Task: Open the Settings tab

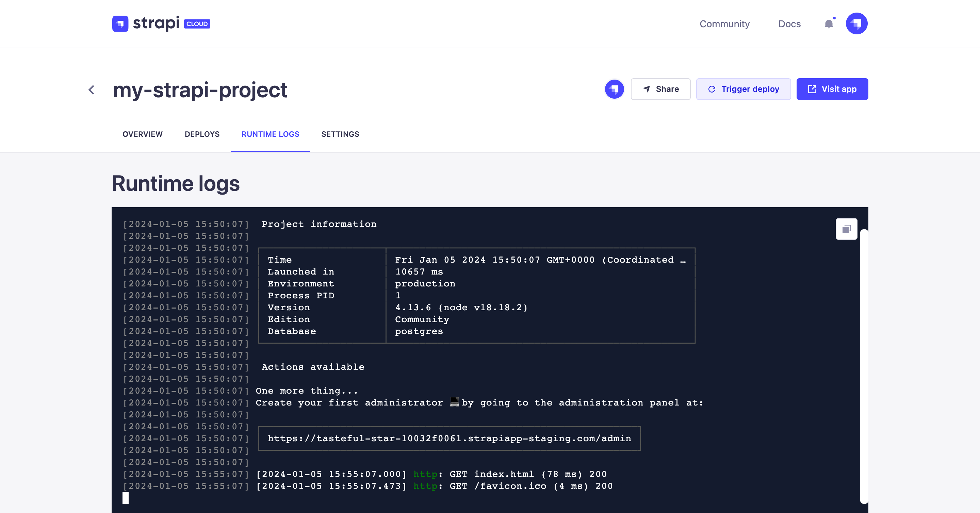Action: (x=340, y=134)
